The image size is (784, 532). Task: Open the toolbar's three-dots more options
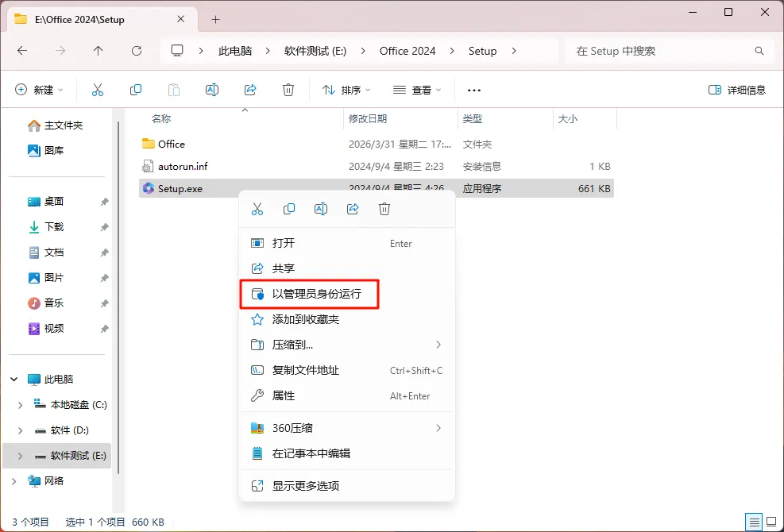[474, 91]
